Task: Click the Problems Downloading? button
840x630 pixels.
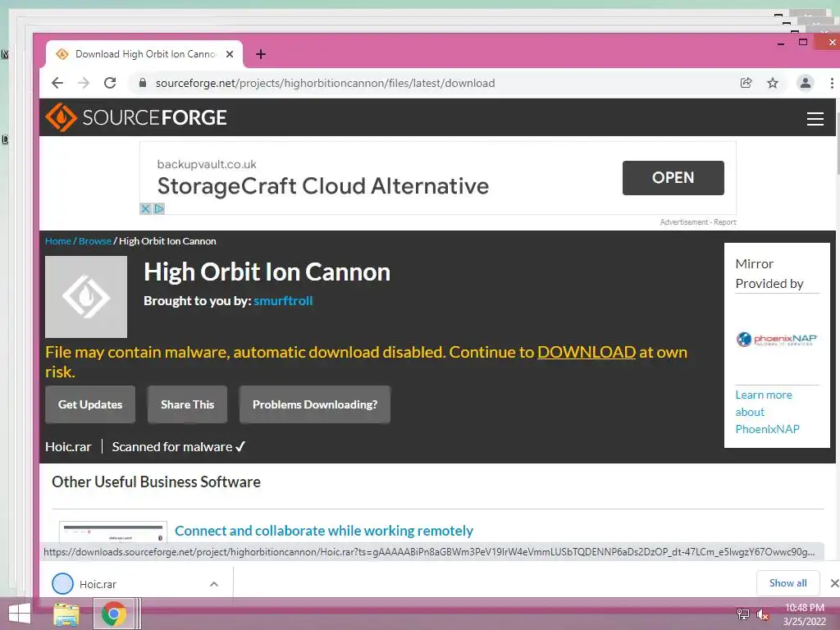Action: tap(315, 404)
